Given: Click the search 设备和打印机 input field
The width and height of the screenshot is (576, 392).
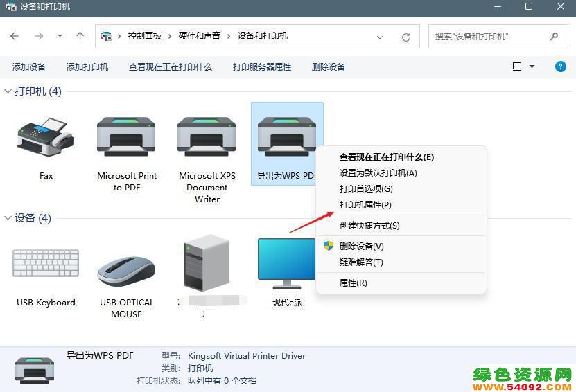Looking at the screenshot, I should 498,36.
